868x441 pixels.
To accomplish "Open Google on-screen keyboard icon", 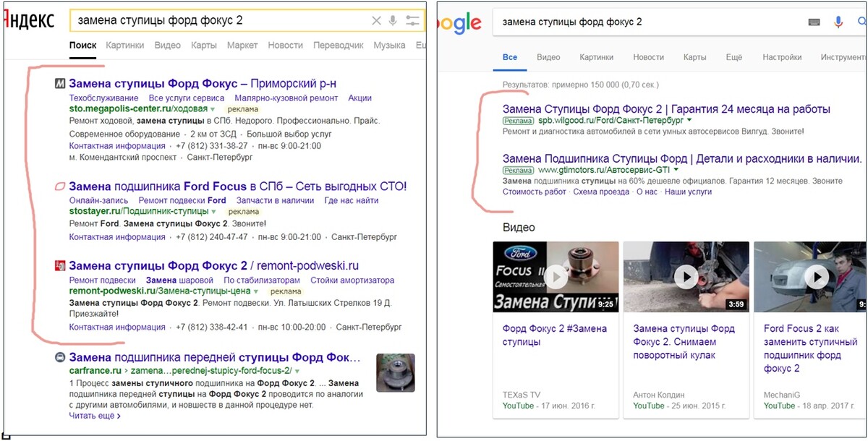I will pos(814,22).
